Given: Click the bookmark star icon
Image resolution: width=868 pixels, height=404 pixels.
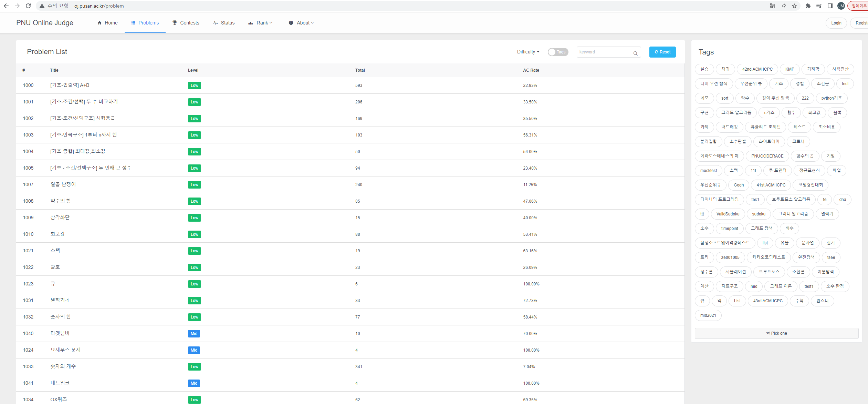Looking at the screenshot, I should pyautogui.click(x=794, y=6).
